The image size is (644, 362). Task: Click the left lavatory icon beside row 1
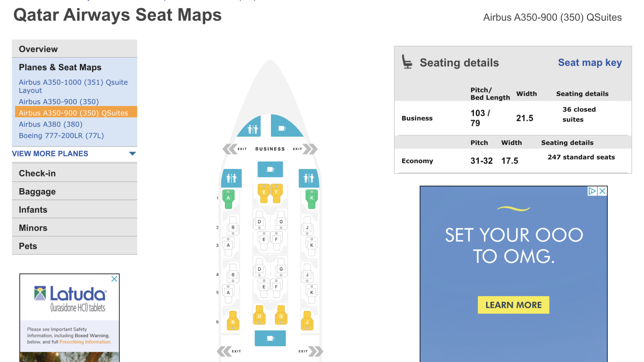(x=231, y=178)
